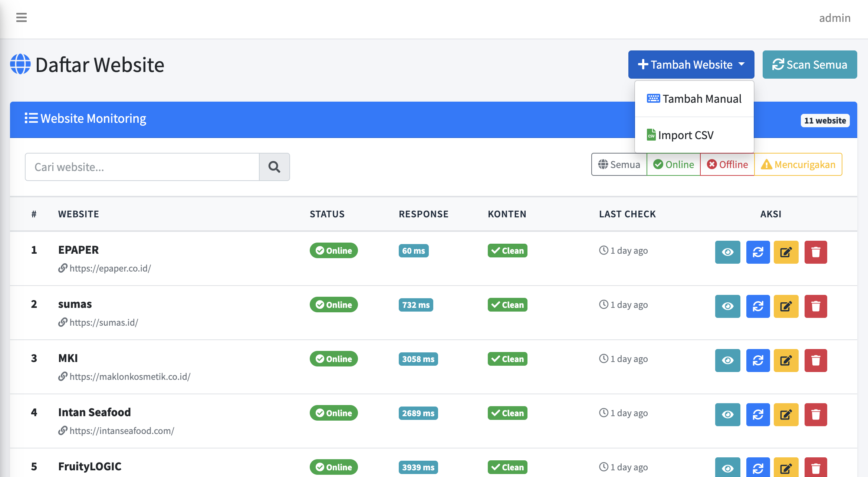Show only Mencurigakan websites
868x477 pixels.
coord(798,164)
